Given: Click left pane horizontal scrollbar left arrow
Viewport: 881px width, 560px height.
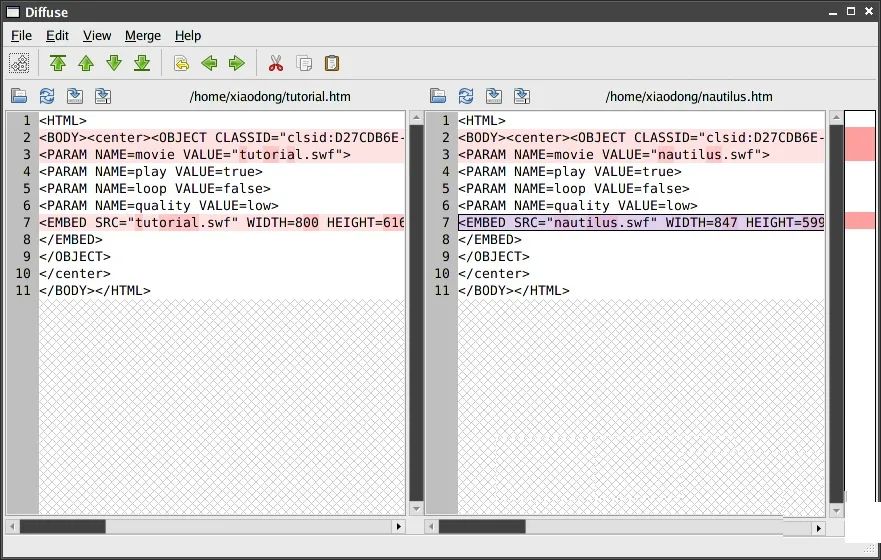Looking at the screenshot, I should (12, 527).
